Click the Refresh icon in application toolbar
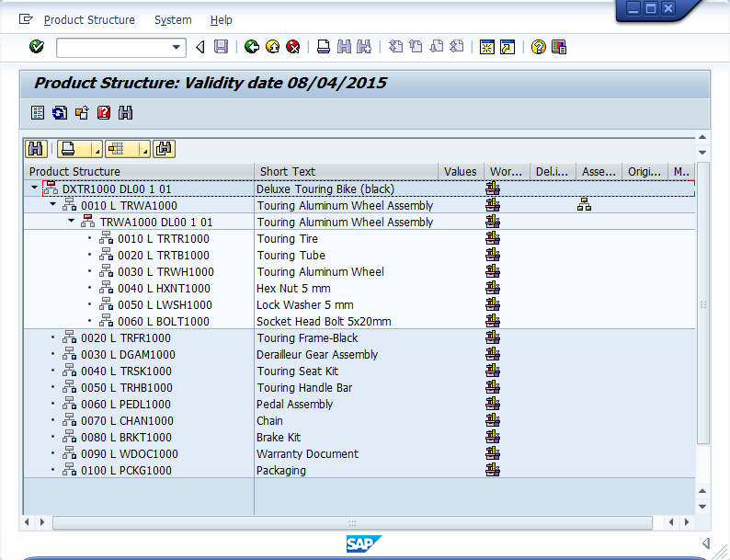The image size is (730, 560). [60, 113]
